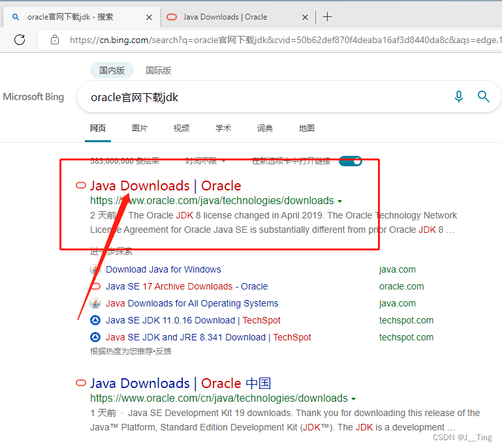This screenshot has width=502, height=448.
Task: Close the Java Downloads | Oracle tab
Action: (x=305, y=17)
